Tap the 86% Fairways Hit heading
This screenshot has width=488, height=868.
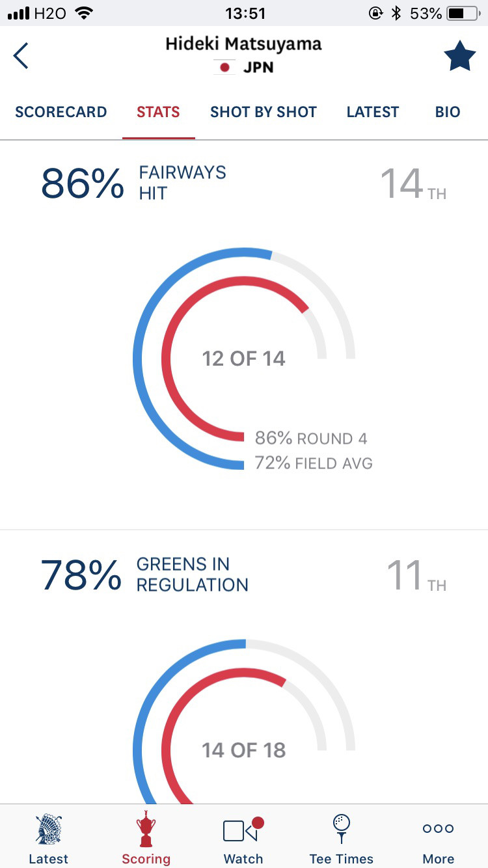[x=133, y=183]
